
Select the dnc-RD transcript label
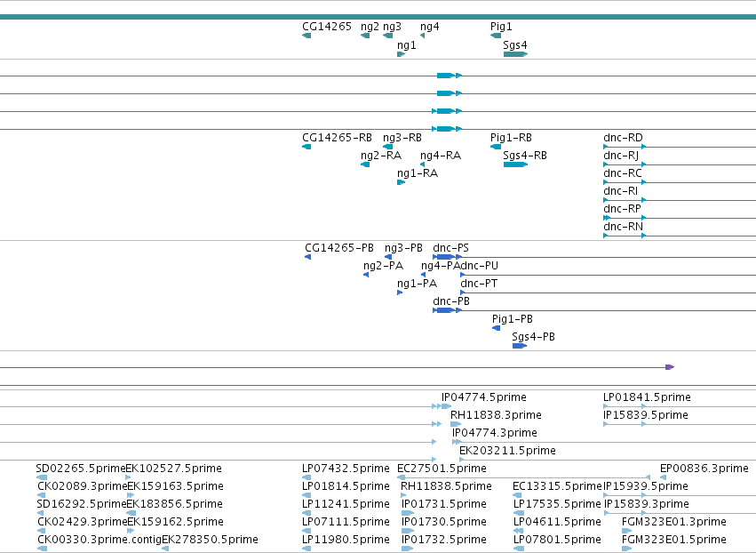click(623, 138)
